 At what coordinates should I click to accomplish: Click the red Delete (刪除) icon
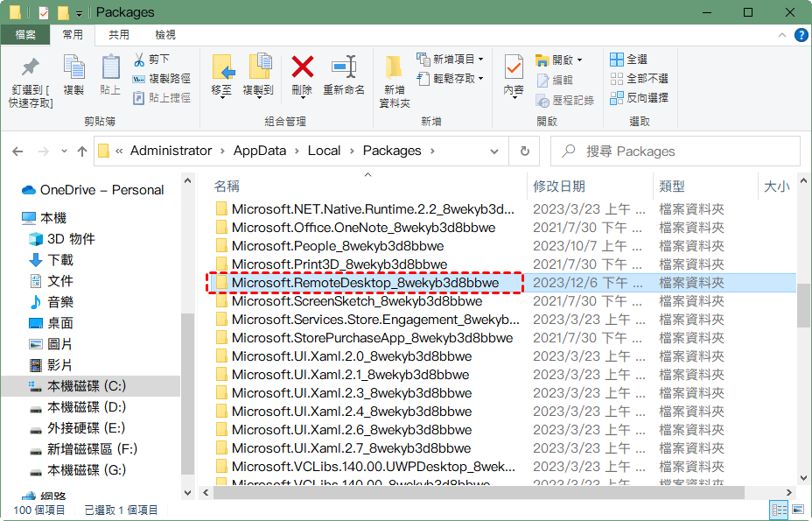303,67
